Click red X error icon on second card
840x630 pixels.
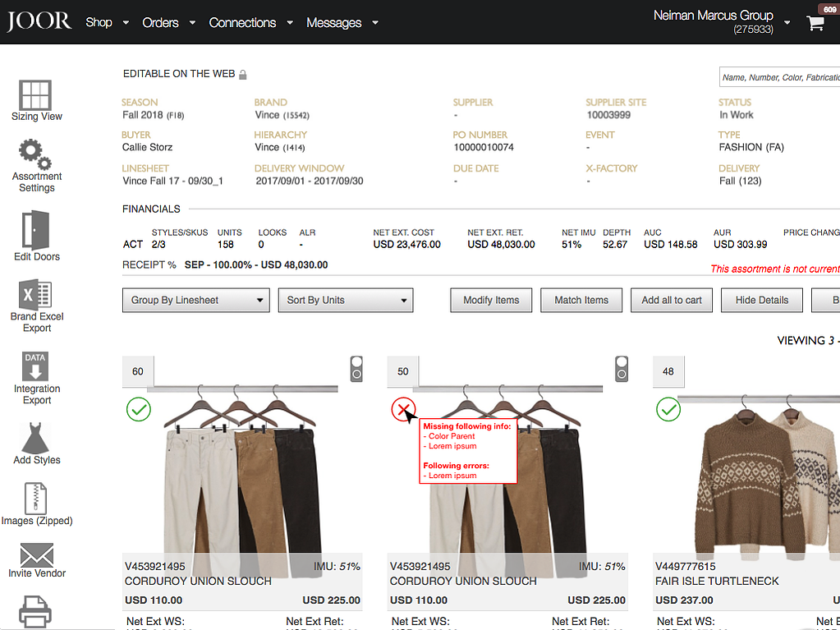pos(403,409)
